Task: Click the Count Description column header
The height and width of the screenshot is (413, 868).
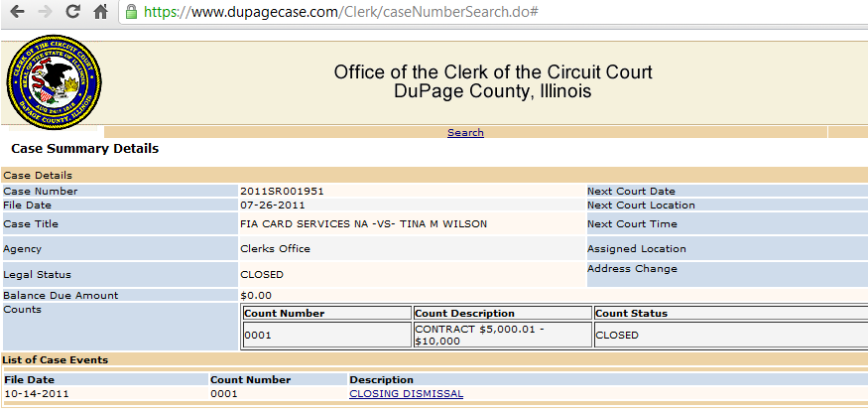Action: click(464, 313)
